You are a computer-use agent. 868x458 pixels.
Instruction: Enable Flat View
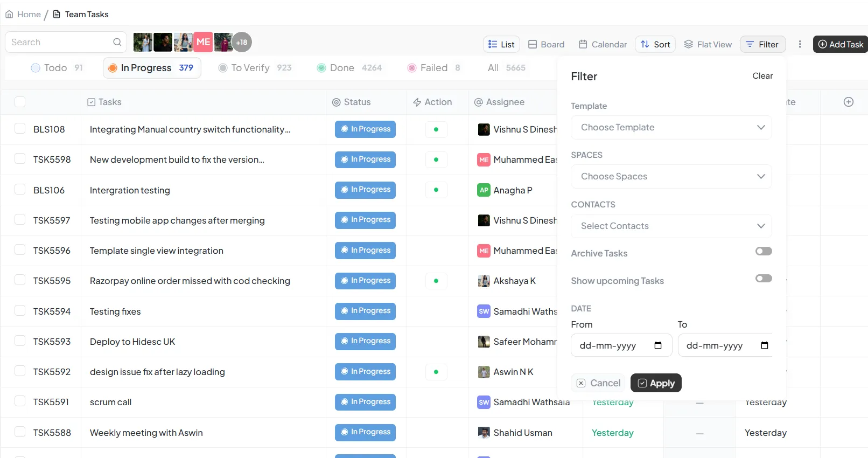[x=708, y=44]
